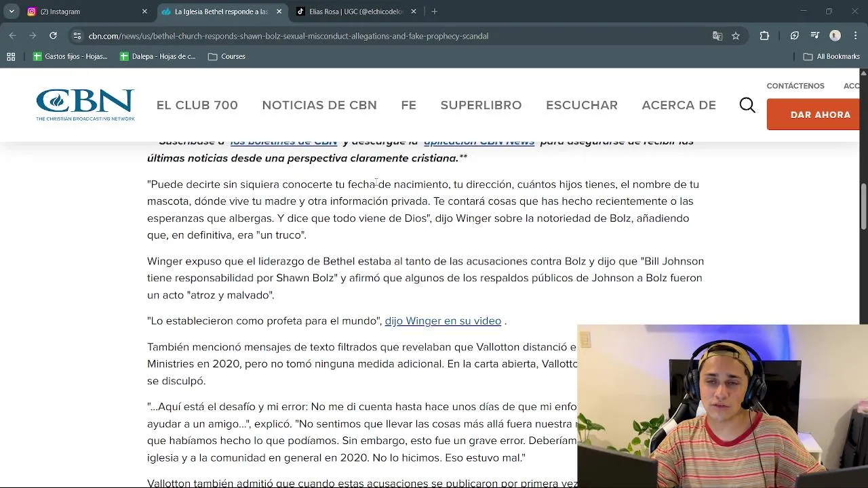Open the Chrome three-dot menu
This screenshot has width=868, height=488.
pos(855,36)
